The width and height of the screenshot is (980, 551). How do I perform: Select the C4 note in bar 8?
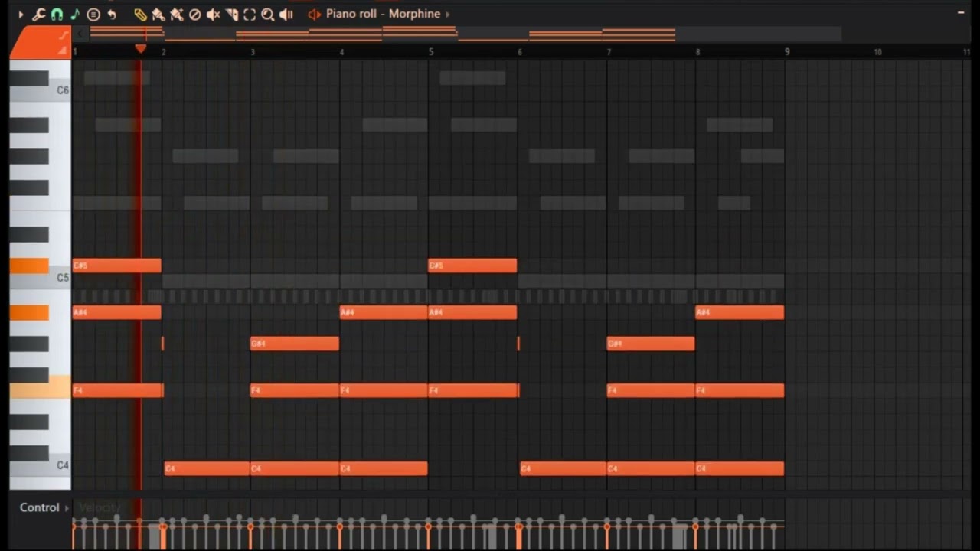[x=740, y=468]
